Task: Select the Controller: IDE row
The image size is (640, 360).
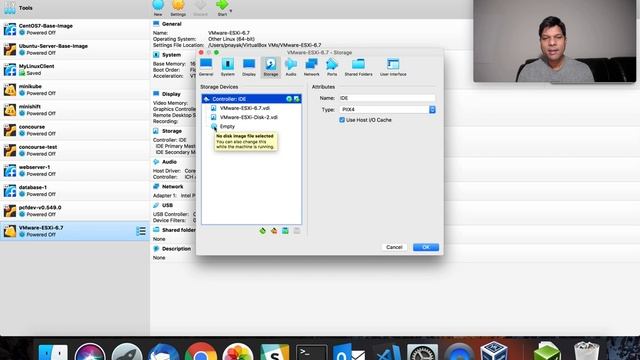Action: pos(251,99)
